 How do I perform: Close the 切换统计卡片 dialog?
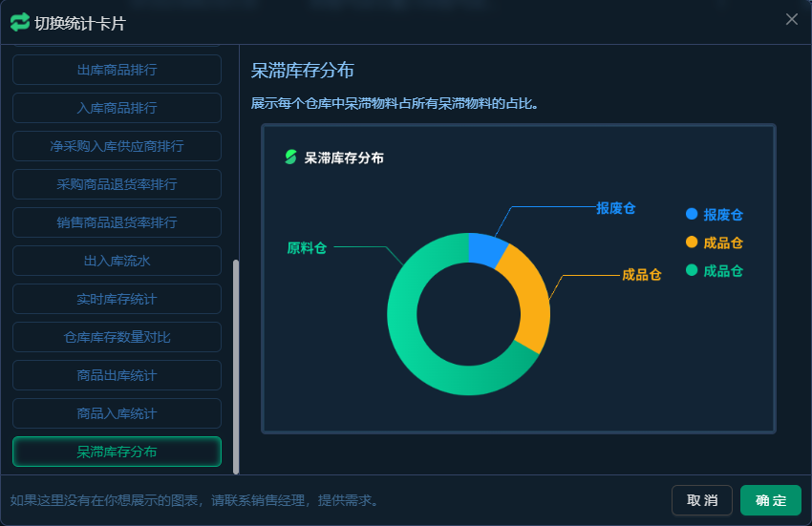(x=791, y=19)
